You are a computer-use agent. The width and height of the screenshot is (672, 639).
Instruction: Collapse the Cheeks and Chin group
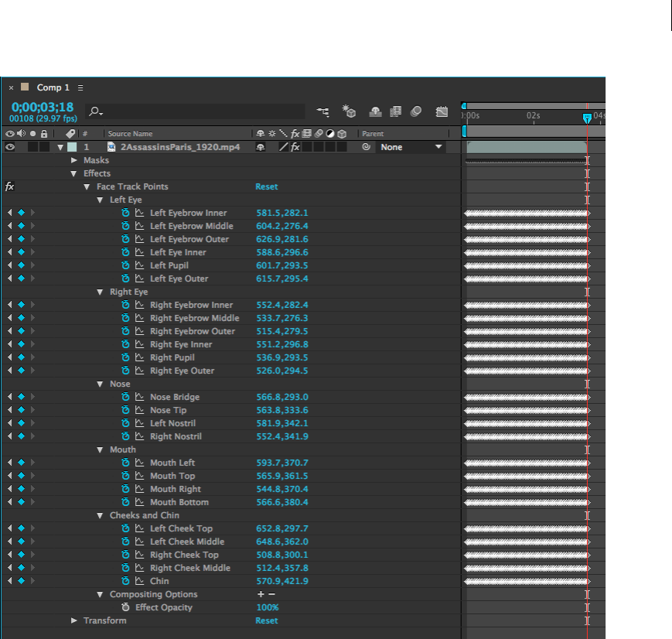click(100, 515)
